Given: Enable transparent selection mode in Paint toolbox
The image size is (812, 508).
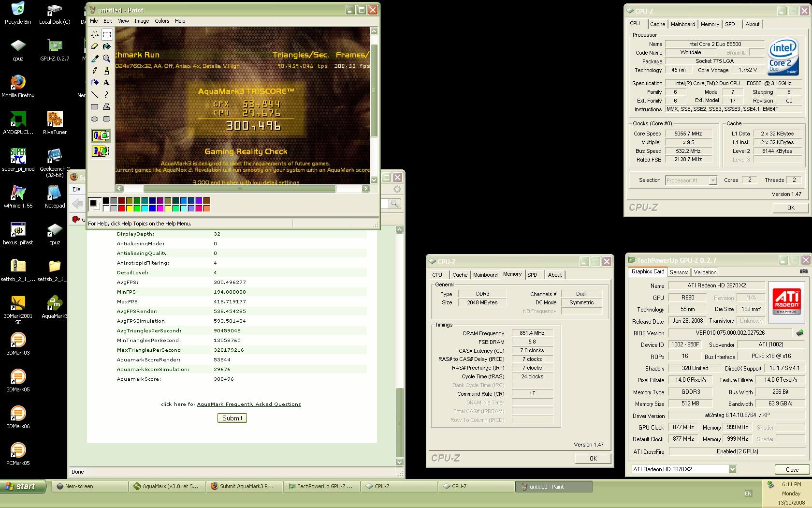Looking at the screenshot, I should click(101, 151).
